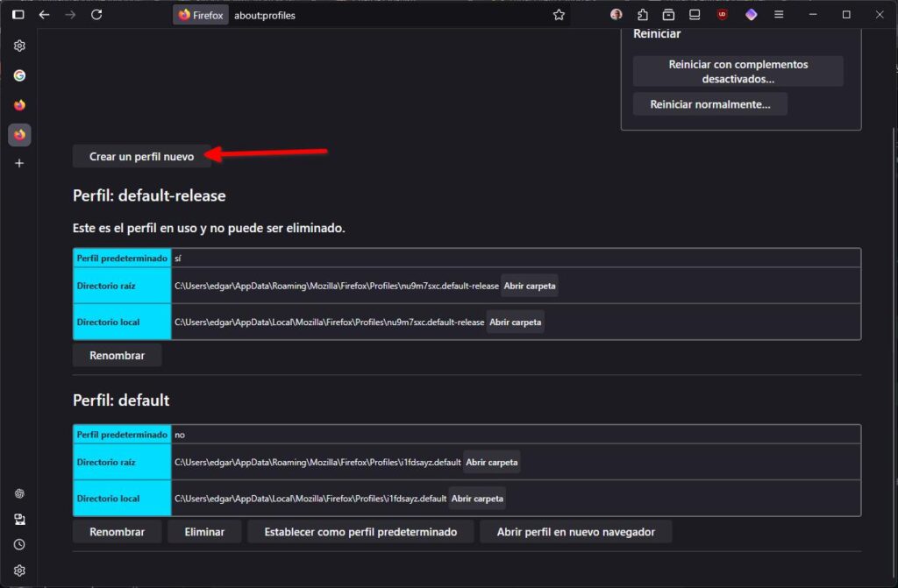Open folder for default-release Directorio local
Image resolution: width=898 pixels, height=588 pixels.
(515, 322)
